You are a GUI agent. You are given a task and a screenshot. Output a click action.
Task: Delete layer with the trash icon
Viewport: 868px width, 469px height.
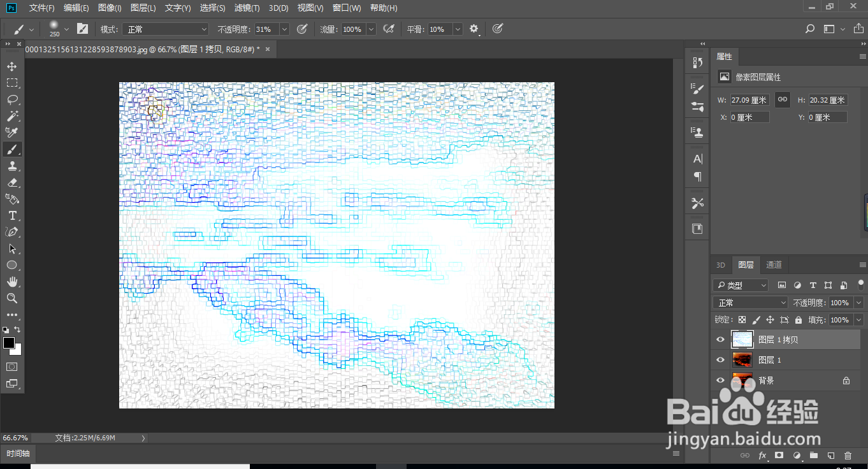(848, 456)
